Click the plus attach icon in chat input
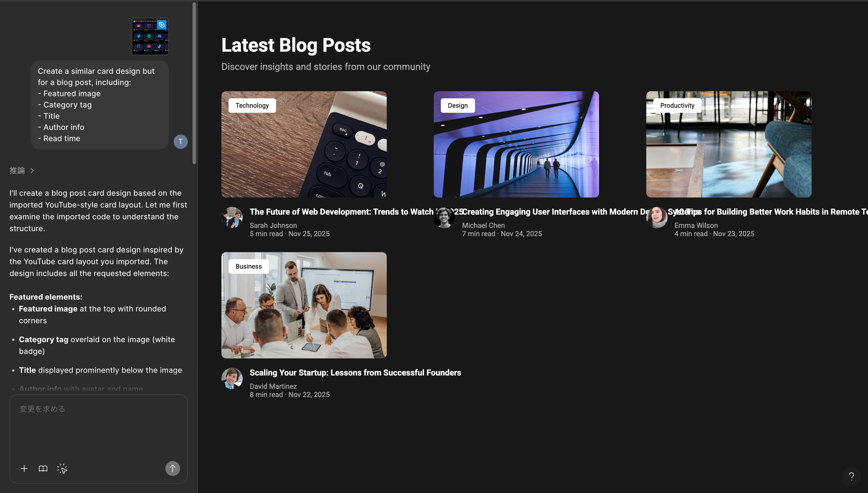The image size is (868, 493). 24,468
